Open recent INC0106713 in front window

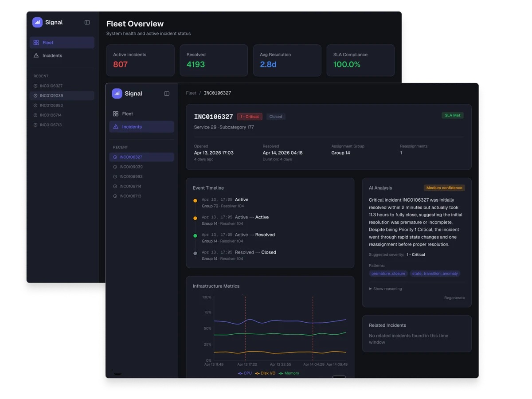pyautogui.click(x=142, y=196)
